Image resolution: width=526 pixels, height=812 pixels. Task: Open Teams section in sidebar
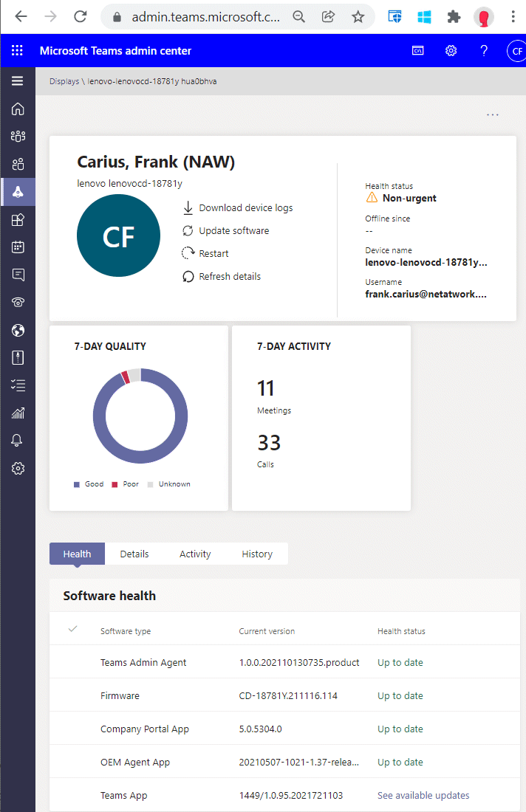point(18,137)
